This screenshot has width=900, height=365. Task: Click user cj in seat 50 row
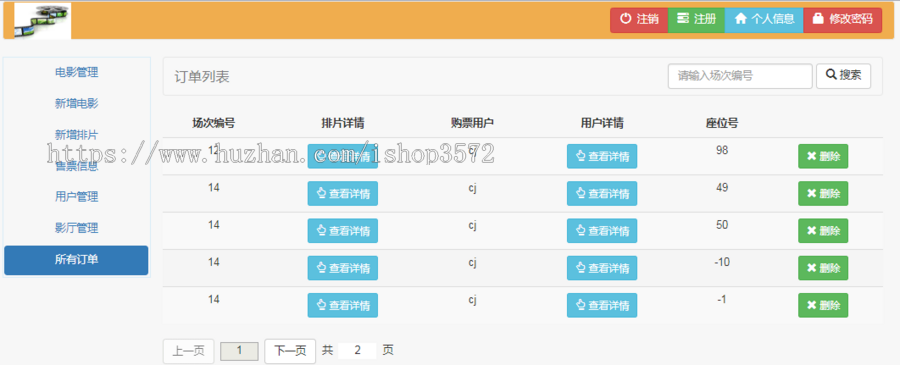coord(472,225)
